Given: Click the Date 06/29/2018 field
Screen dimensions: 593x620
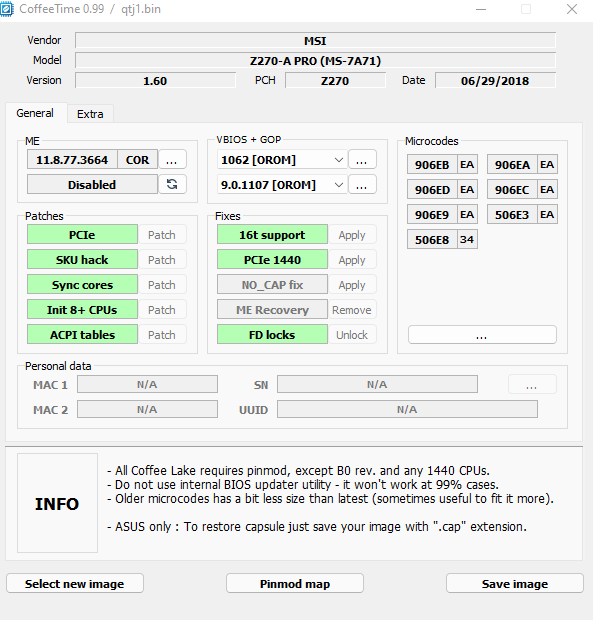Looking at the screenshot, I should coord(495,80).
